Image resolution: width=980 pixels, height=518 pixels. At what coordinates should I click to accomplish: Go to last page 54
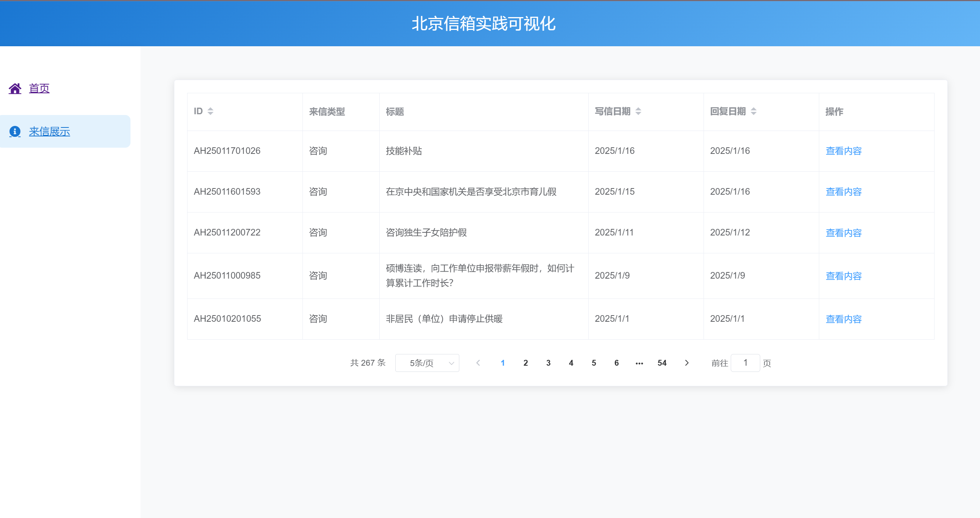coord(662,363)
